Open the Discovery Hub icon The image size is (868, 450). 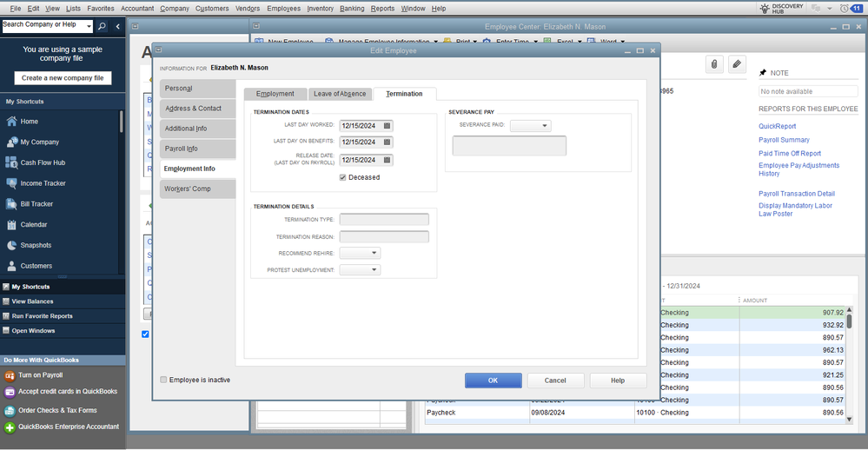click(765, 9)
